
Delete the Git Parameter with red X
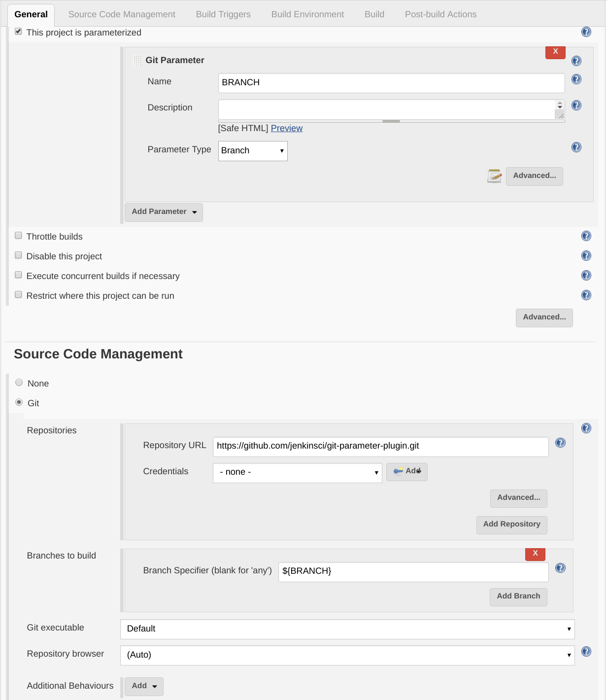(555, 52)
